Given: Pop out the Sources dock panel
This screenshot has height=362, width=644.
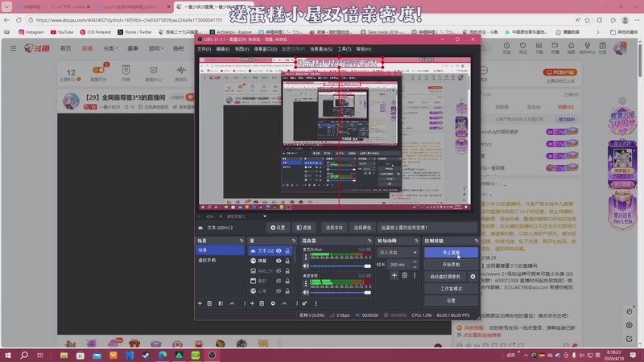Looking at the screenshot, I should click(293, 241).
